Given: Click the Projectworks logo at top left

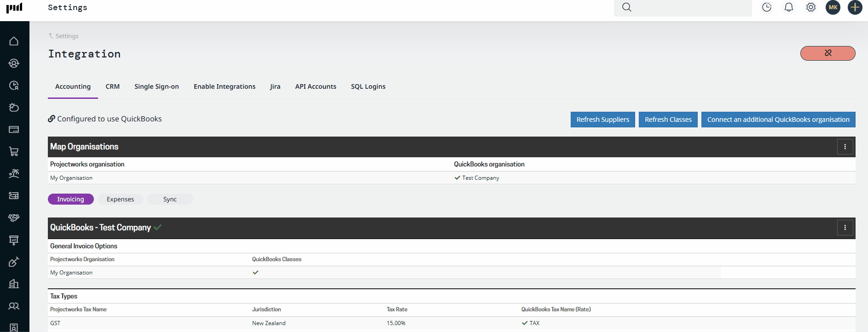Looking at the screenshot, I should (x=14, y=7).
